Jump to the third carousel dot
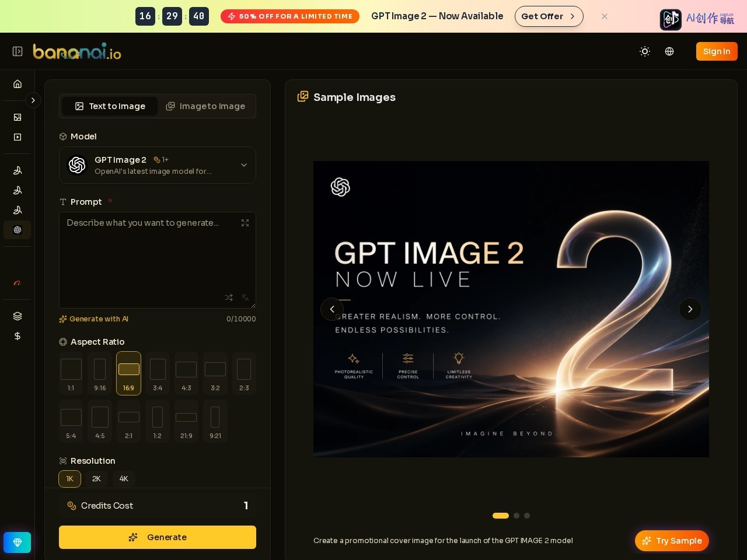This screenshot has height=560, width=747. pyautogui.click(x=527, y=516)
